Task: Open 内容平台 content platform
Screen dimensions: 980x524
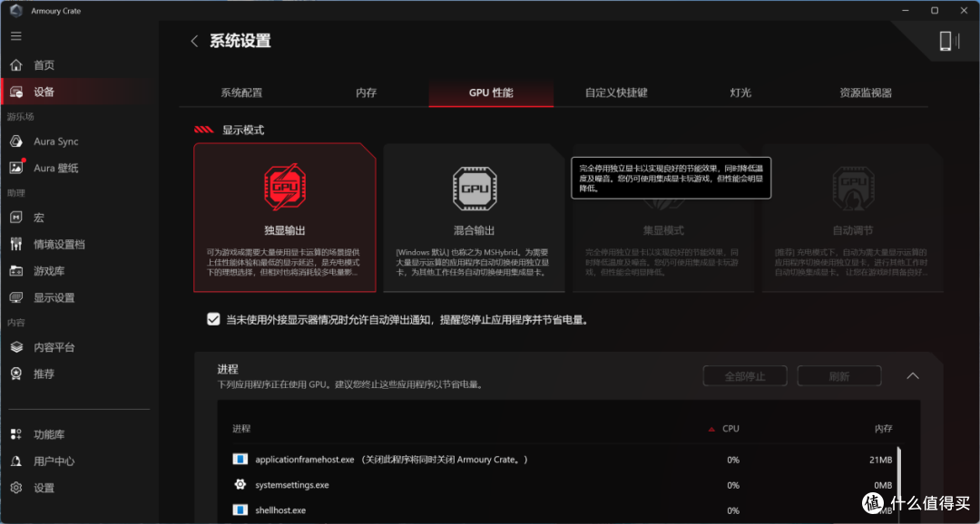Action: coord(54,347)
